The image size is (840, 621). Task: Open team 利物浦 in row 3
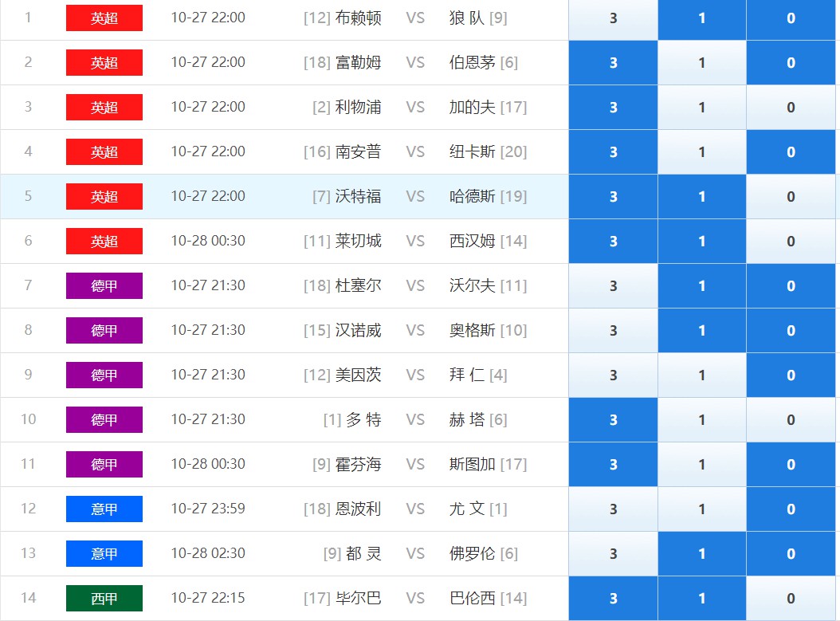[x=359, y=107]
